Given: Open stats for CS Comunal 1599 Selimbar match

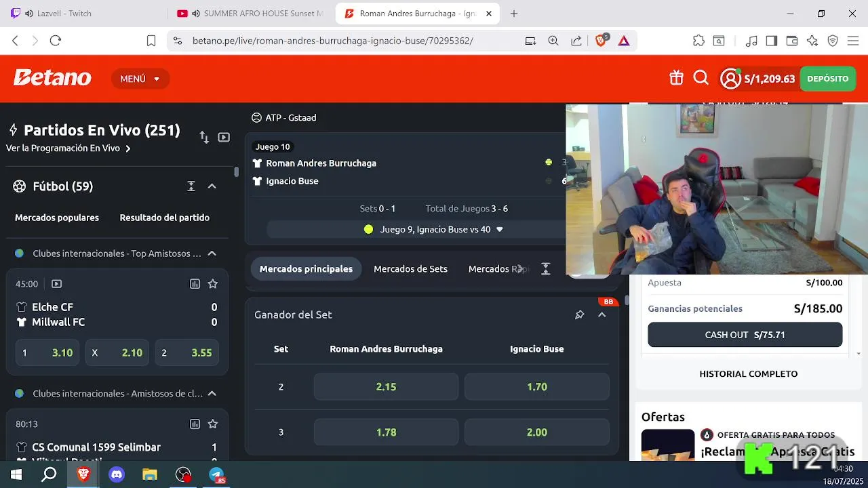Looking at the screenshot, I should (x=195, y=424).
